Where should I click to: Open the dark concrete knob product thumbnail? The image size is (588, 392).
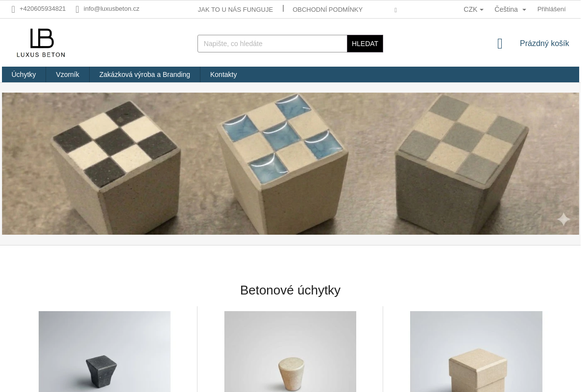tap(104, 351)
